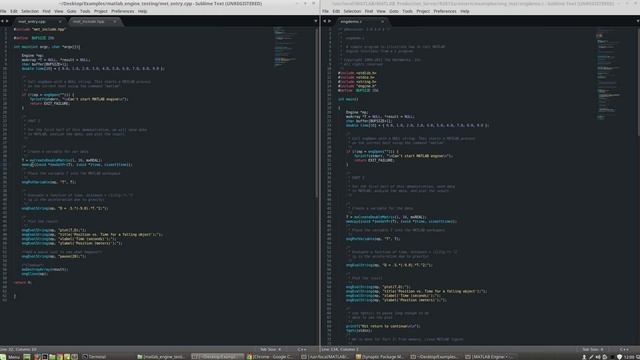Open View menu in right Sublime window

click(381, 11)
